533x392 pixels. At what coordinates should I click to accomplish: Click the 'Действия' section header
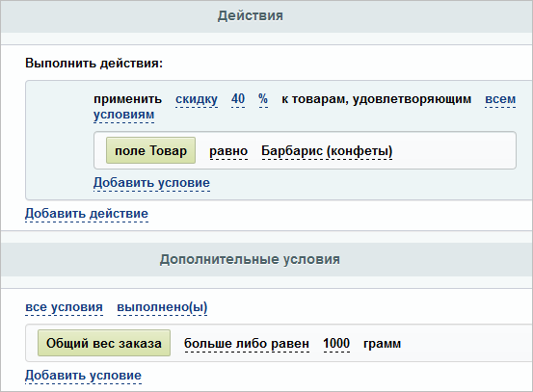pos(251,16)
